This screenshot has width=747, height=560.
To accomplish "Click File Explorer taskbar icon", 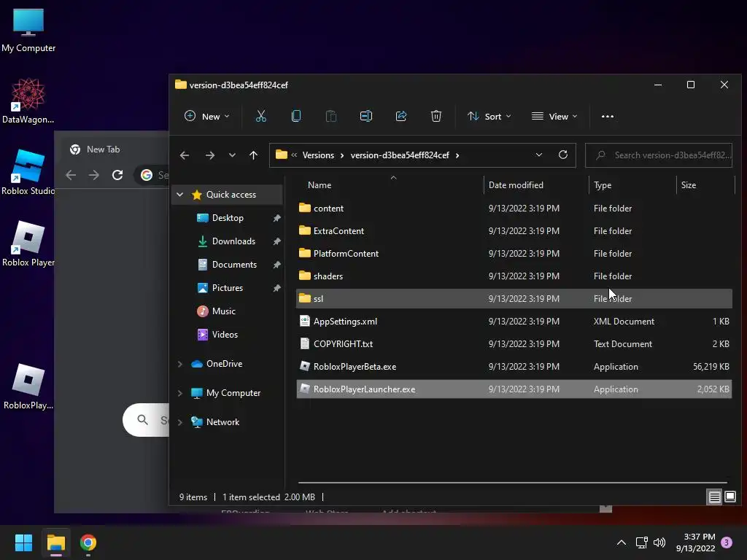I will [55, 542].
